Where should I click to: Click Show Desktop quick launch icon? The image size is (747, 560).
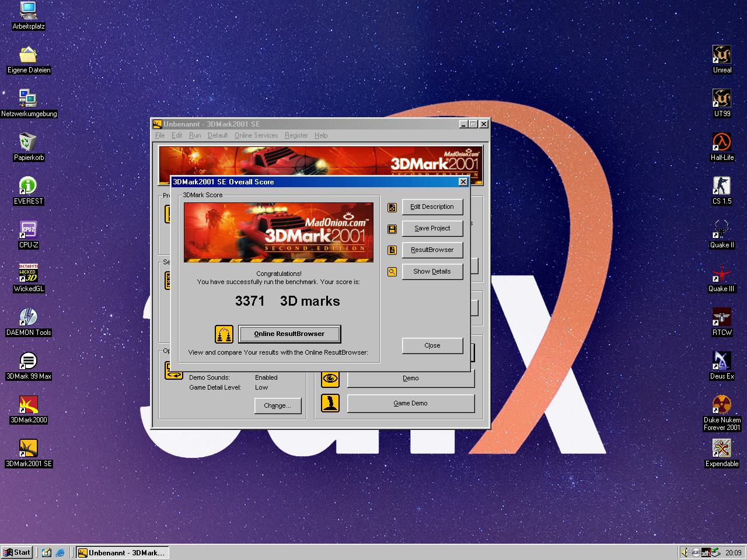pos(47,552)
